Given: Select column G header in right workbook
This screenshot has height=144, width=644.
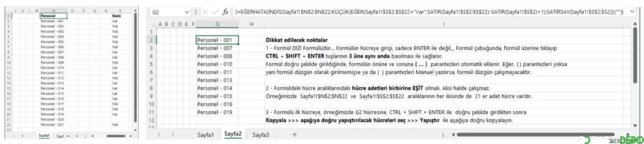Looking at the screenshot, I should pos(217,24).
